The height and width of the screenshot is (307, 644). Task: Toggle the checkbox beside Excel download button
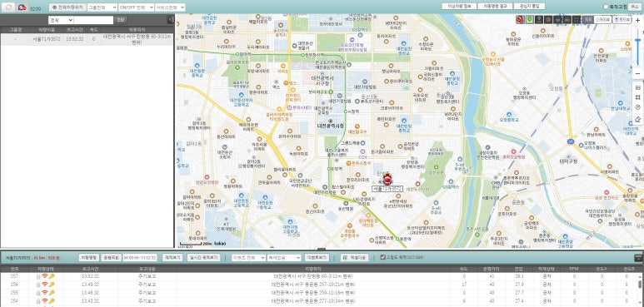click(x=382, y=257)
